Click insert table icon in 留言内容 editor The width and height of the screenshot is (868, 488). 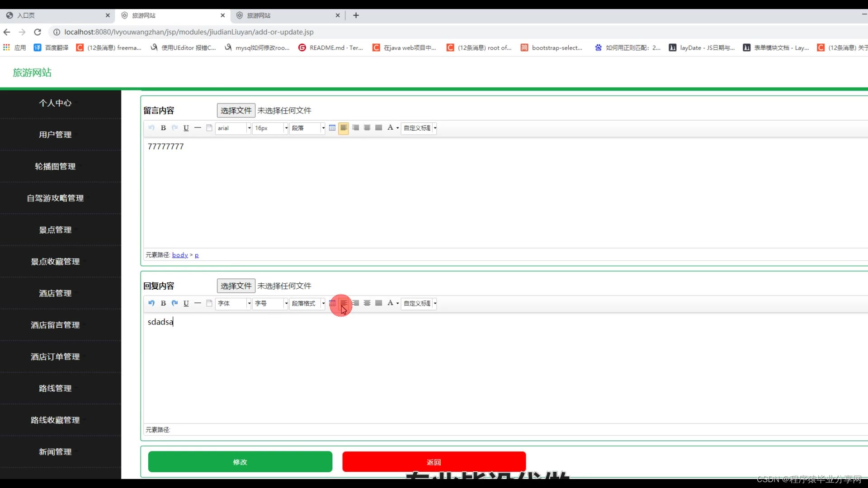(332, 128)
